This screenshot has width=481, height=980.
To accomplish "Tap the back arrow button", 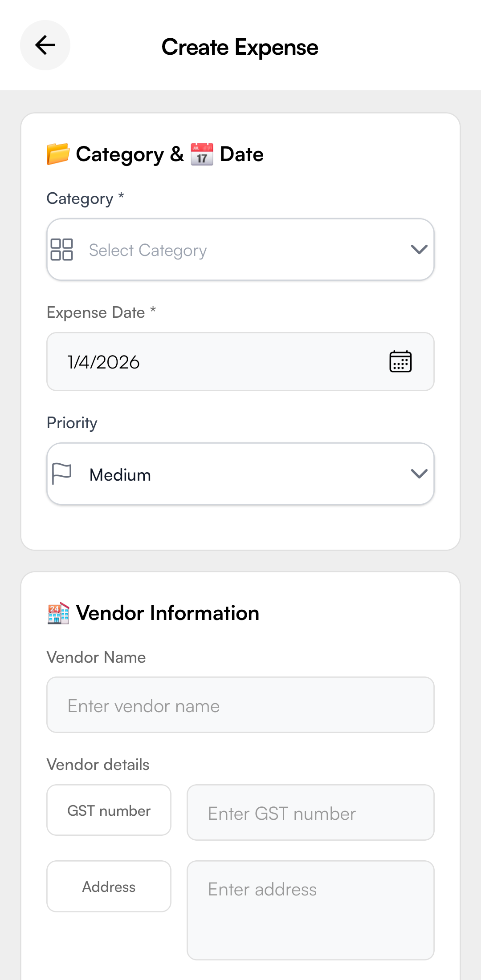I will click(x=45, y=45).
